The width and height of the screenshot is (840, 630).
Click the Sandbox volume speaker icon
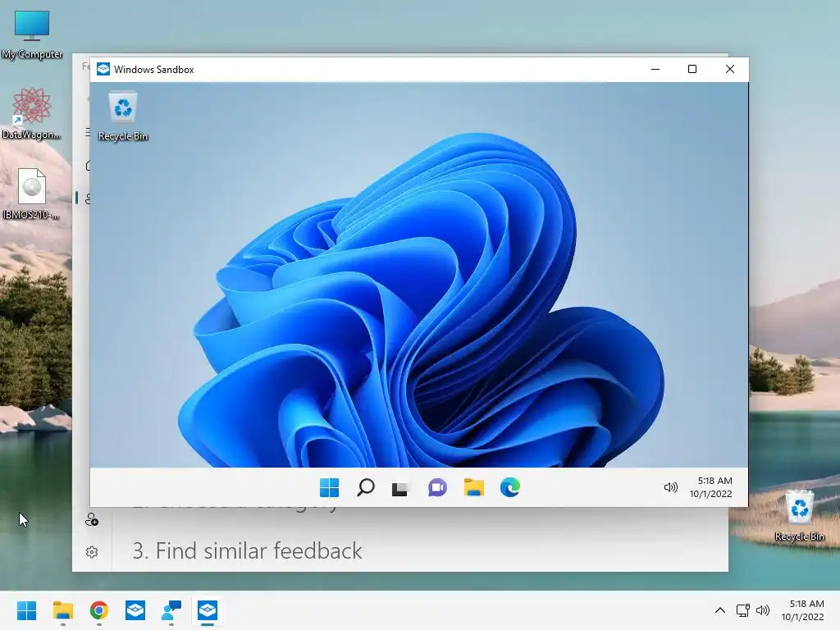tap(671, 487)
